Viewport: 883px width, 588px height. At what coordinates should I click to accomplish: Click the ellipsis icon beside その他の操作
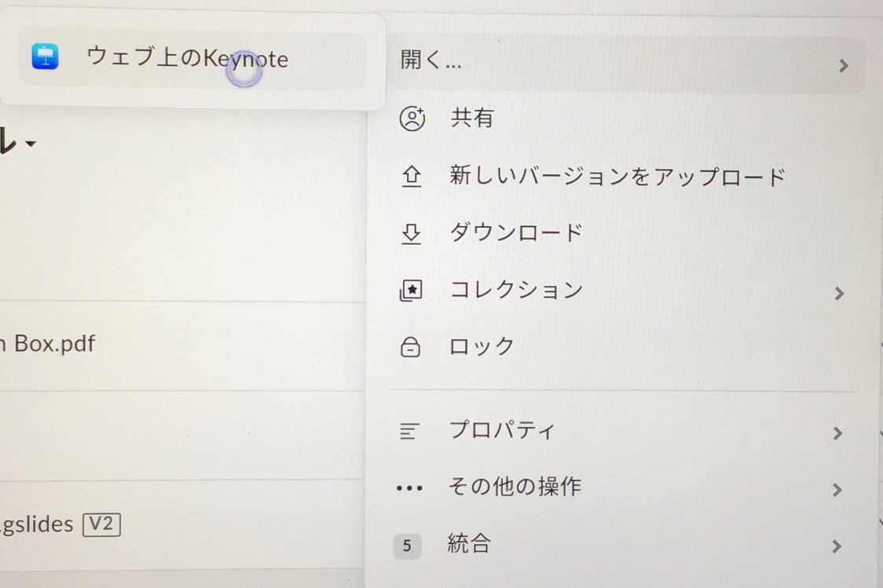coord(409,487)
